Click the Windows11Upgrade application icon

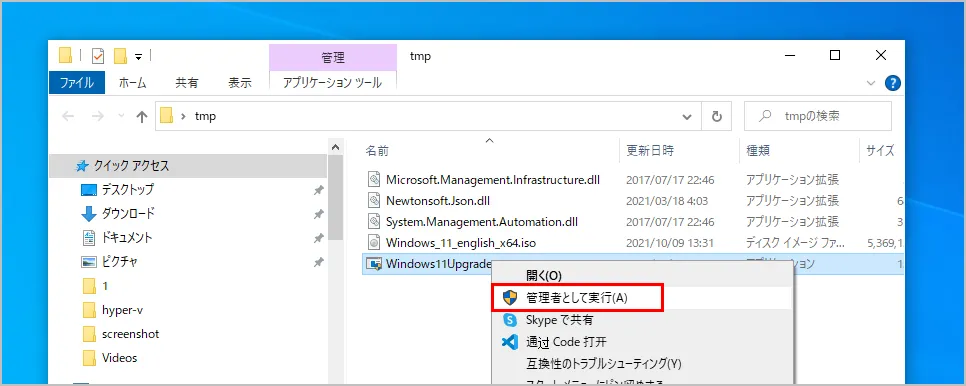(373, 264)
